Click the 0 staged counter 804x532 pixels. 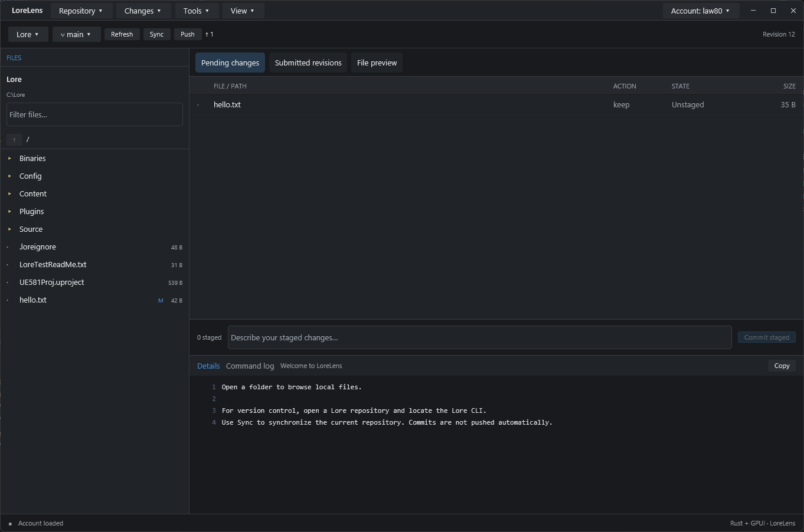coord(209,337)
